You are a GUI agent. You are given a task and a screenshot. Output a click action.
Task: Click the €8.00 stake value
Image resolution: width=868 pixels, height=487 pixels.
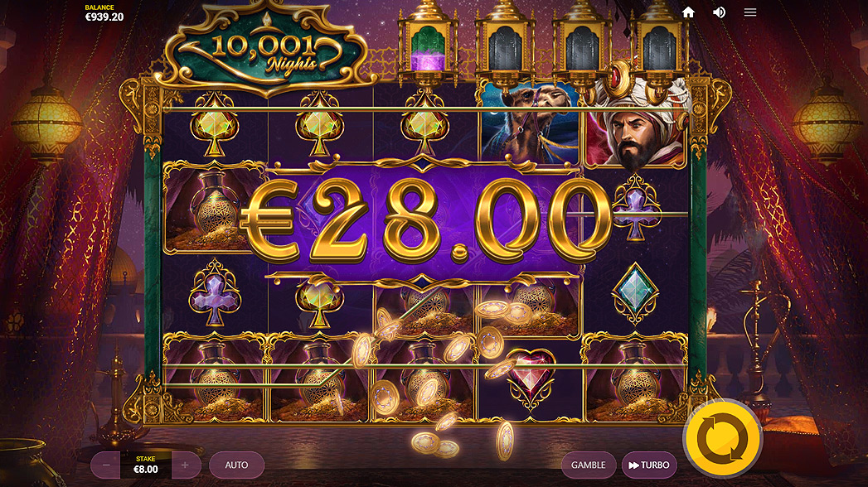tap(146, 470)
